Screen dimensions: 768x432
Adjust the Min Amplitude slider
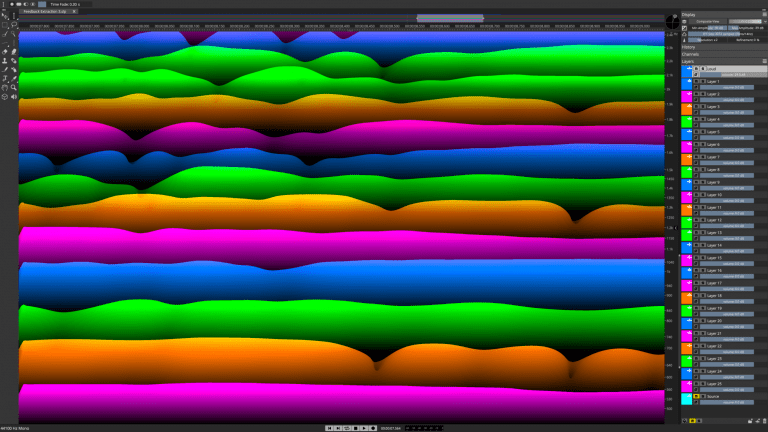(x=707, y=28)
